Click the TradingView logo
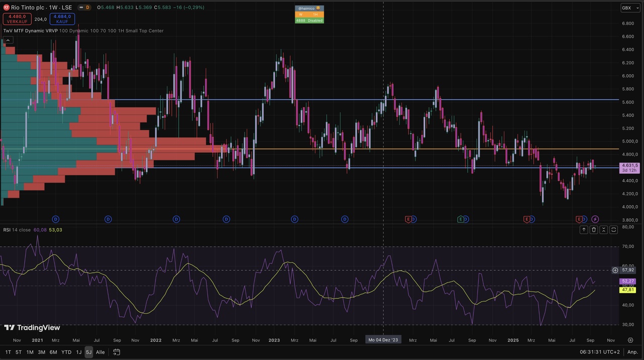Viewport: 644px width, 360px height. point(32,328)
